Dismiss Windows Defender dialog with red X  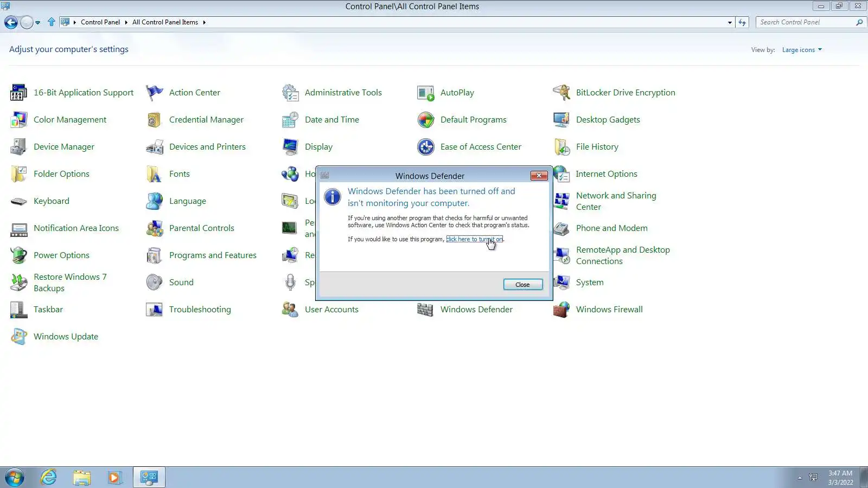(539, 175)
